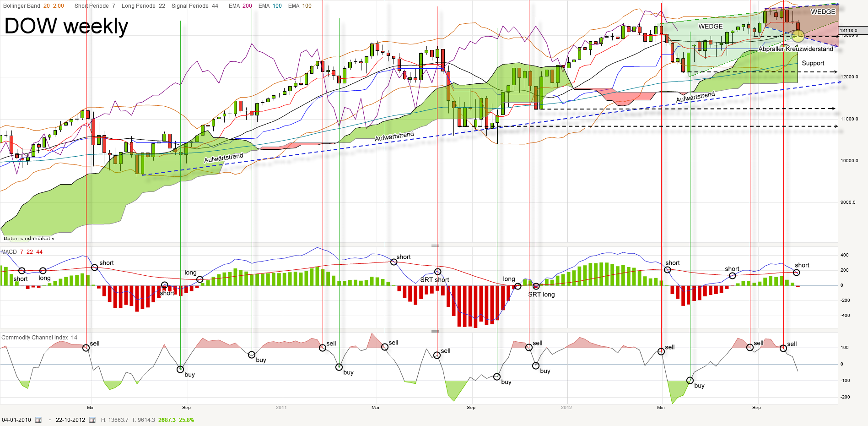Click the red SRT long signal marker
The width and height of the screenshot is (868, 426).
(536, 286)
